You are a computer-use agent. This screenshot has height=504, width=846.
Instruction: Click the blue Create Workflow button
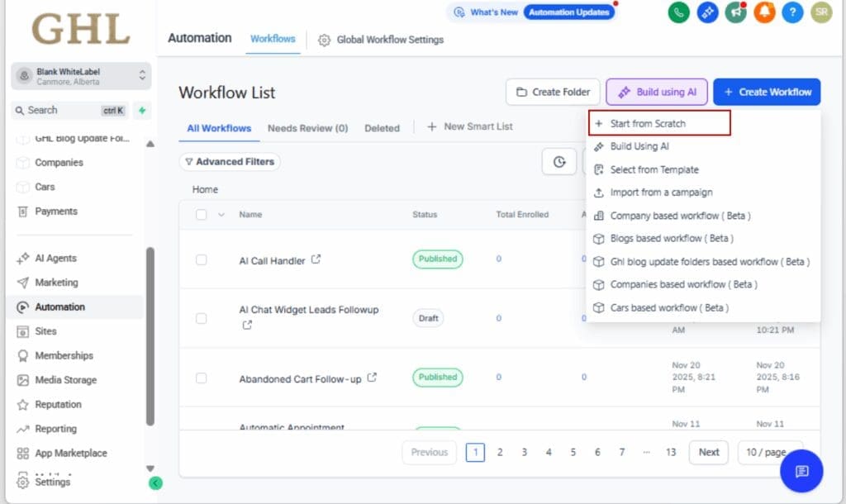767,93
